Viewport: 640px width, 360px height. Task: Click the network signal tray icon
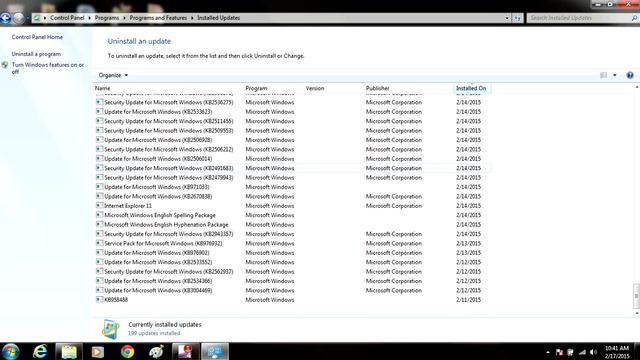582,352
